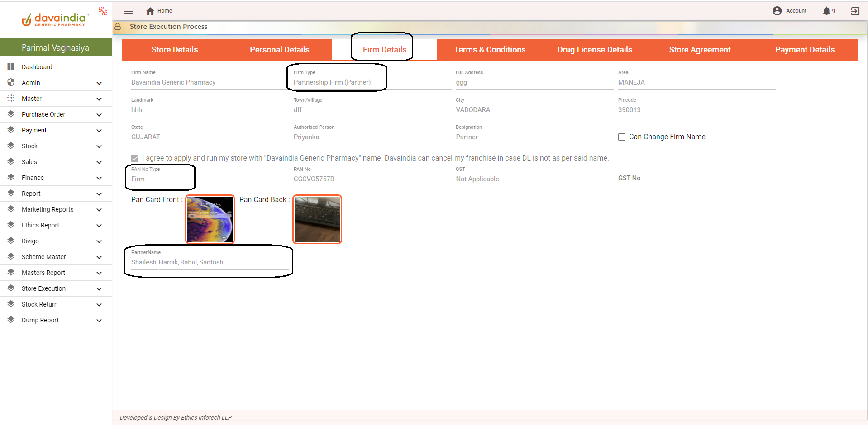
Task: Open the Payment Details tab
Action: click(x=804, y=50)
